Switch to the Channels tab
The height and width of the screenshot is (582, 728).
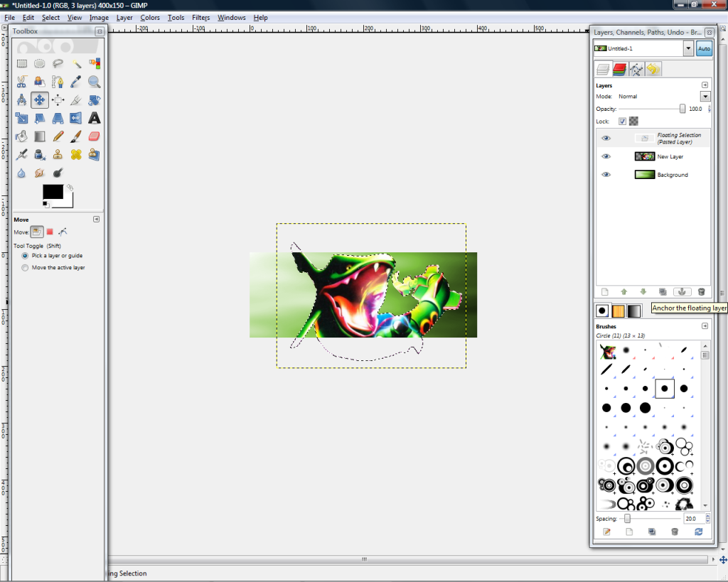coord(619,70)
